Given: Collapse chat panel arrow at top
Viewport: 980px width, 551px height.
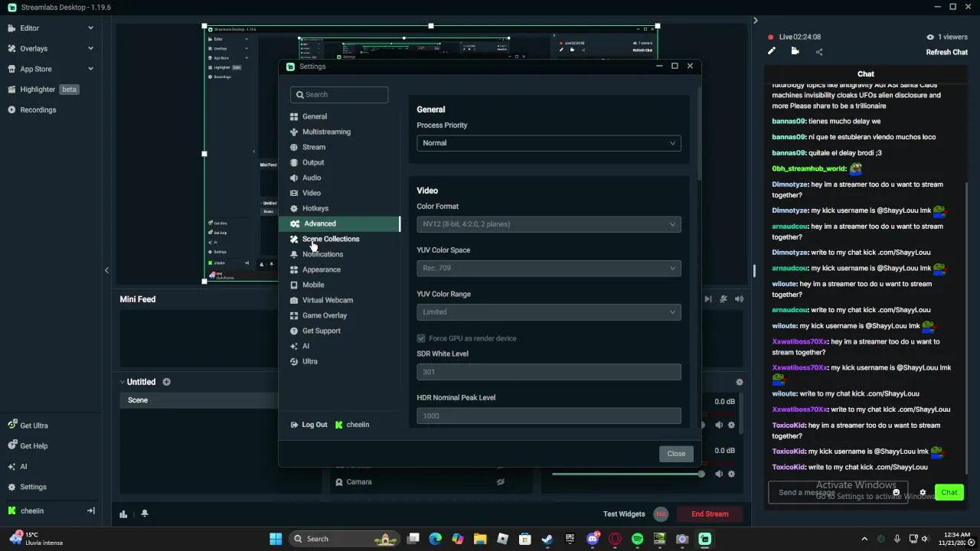Looking at the screenshot, I should point(755,21).
